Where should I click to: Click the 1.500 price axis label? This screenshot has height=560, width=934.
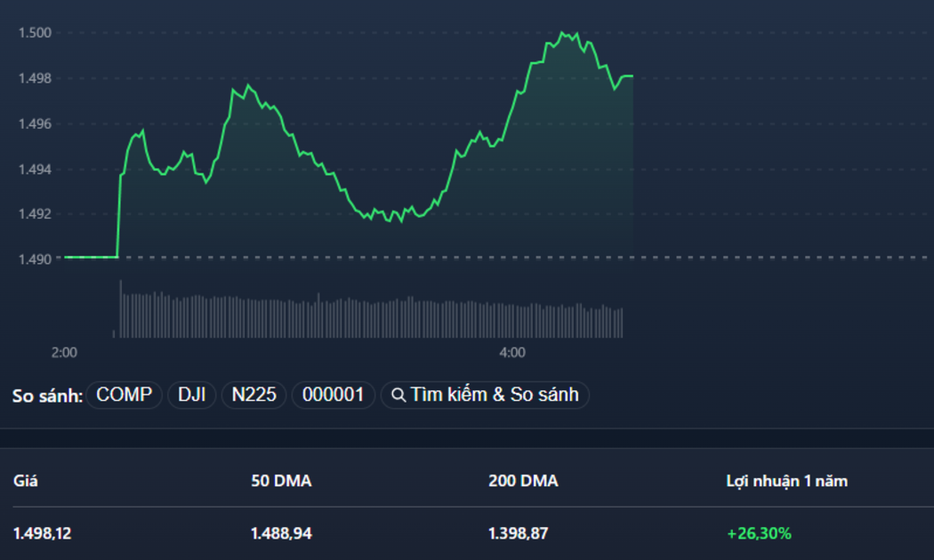click(x=36, y=33)
